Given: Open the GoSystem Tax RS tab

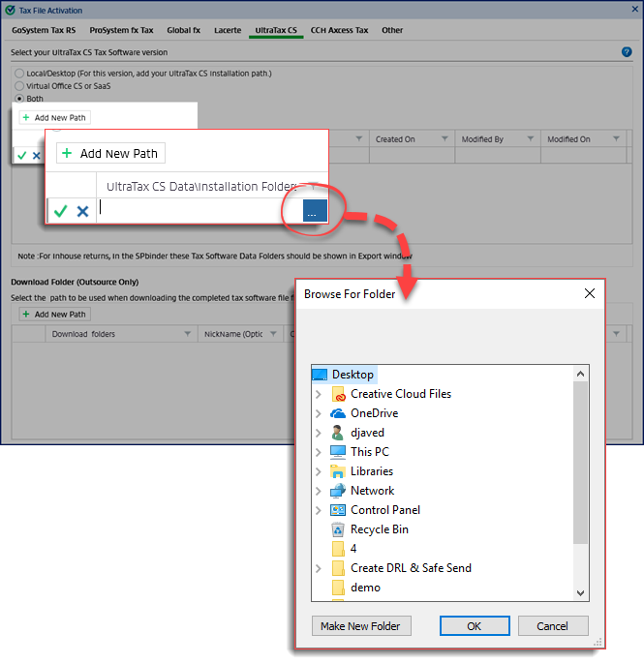Looking at the screenshot, I should tap(44, 30).
